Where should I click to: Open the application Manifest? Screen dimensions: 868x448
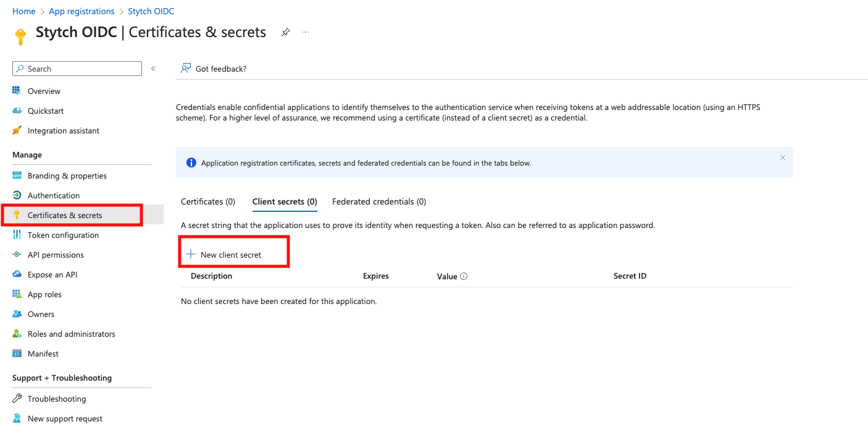click(x=42, y=353)
